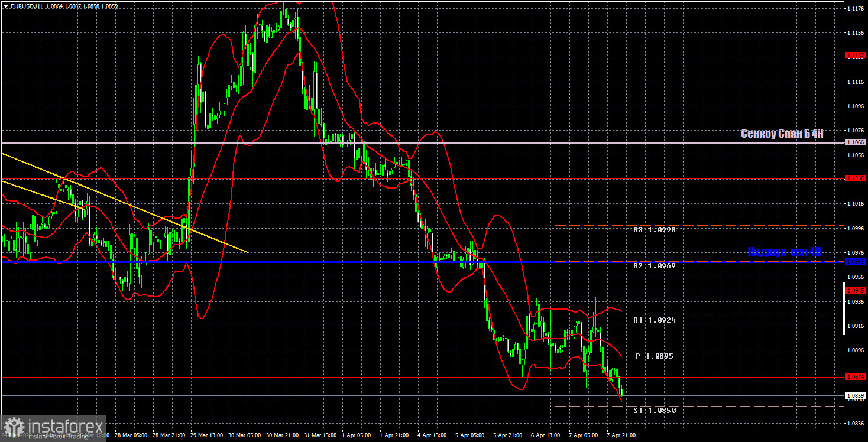The image size is (868, 442).
Task: Click the red 1.1036 price tag
Action: (x=856, y=178)
